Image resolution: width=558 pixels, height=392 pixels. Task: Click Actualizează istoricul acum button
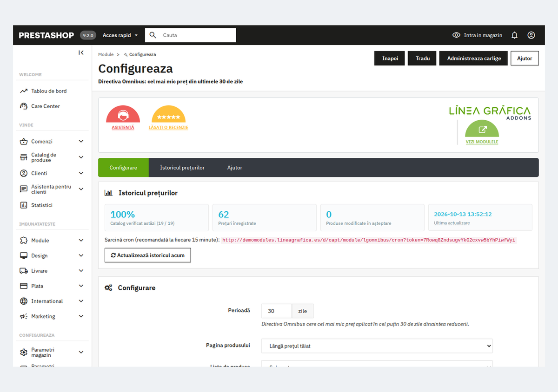point(148,255)
